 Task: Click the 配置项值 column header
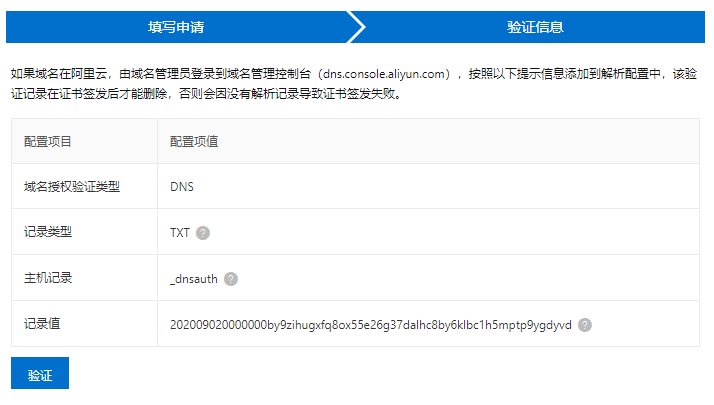[x=194, y=141]
